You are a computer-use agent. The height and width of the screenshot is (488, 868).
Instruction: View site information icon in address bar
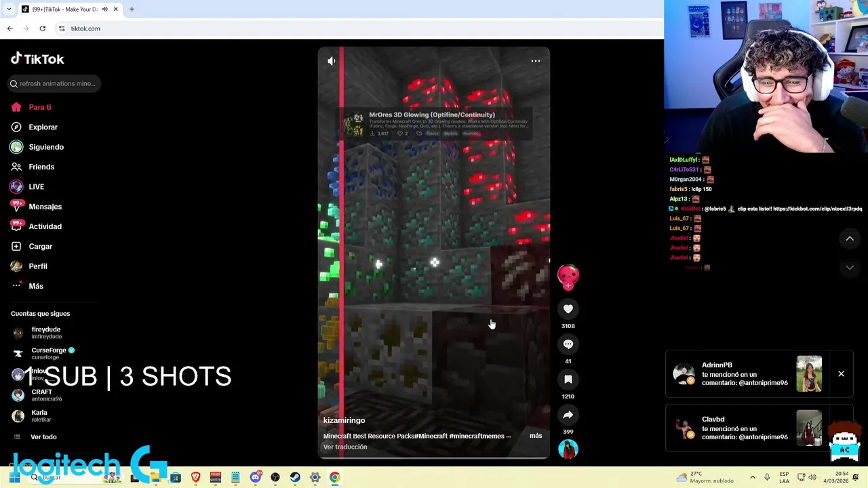pos(62,28)
